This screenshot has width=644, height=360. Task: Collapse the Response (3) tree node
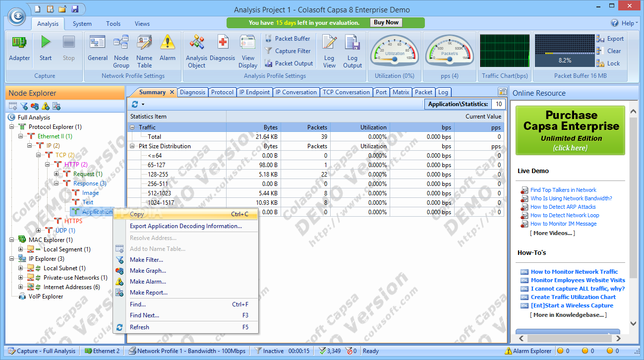[x=57, y=183]
